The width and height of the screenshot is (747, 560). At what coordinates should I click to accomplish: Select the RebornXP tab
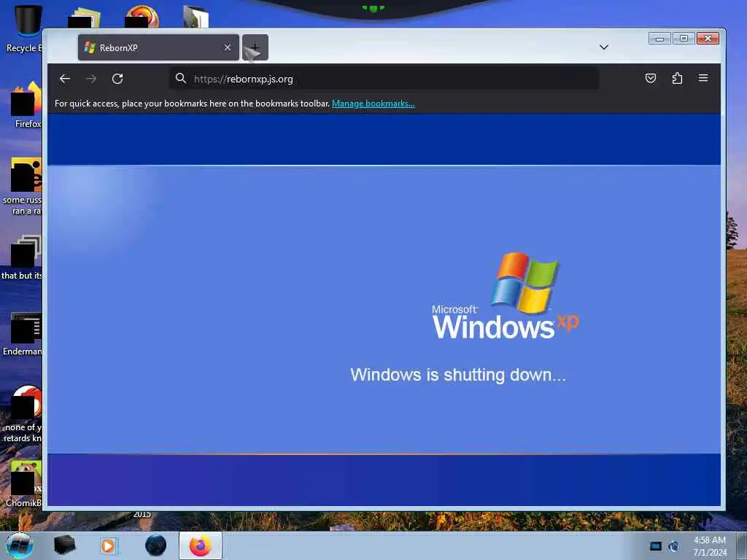pyautogui.click(x=158, y=47)
